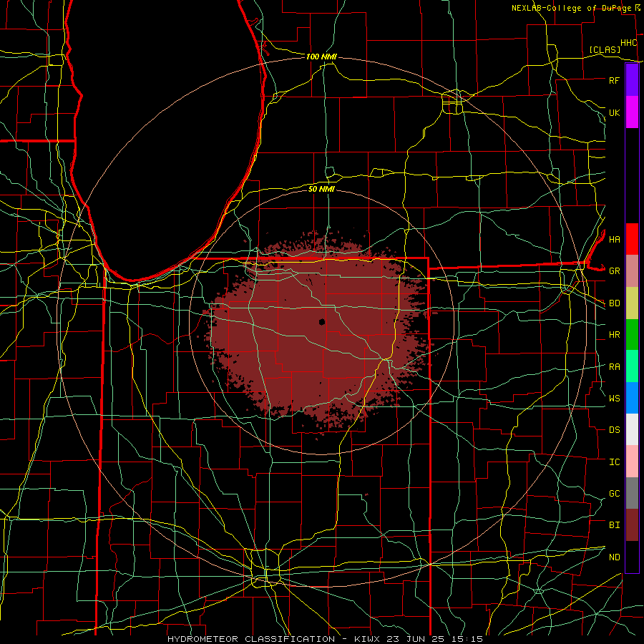Click the HA legend label
644x644 pixels.
tap(614, 240)
